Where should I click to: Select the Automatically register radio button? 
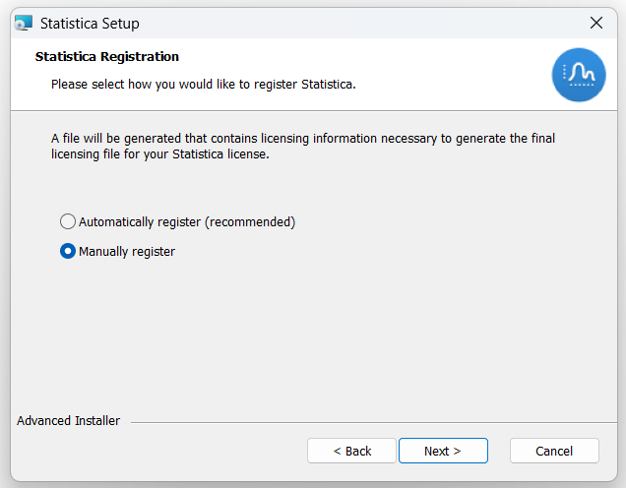pyautogui.click(x=67, y=221)
